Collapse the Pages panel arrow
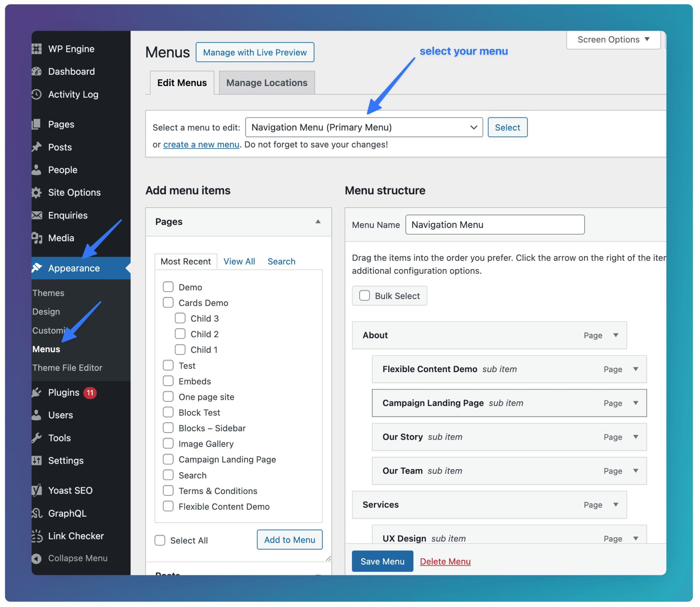Screen dimensions: 700x607 coord(318,222)
